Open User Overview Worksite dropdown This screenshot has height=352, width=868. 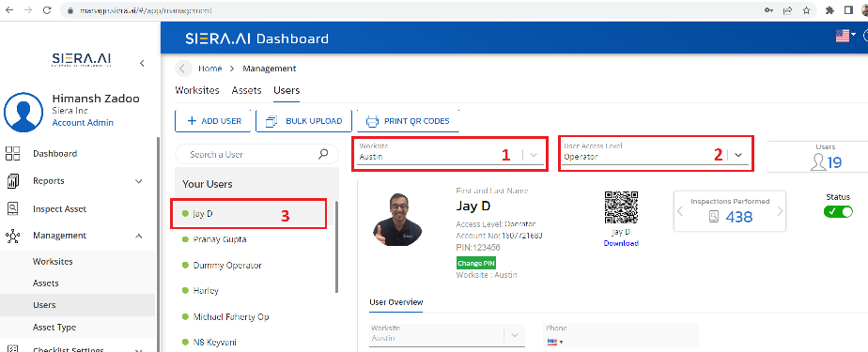click(x=447, y=335)
